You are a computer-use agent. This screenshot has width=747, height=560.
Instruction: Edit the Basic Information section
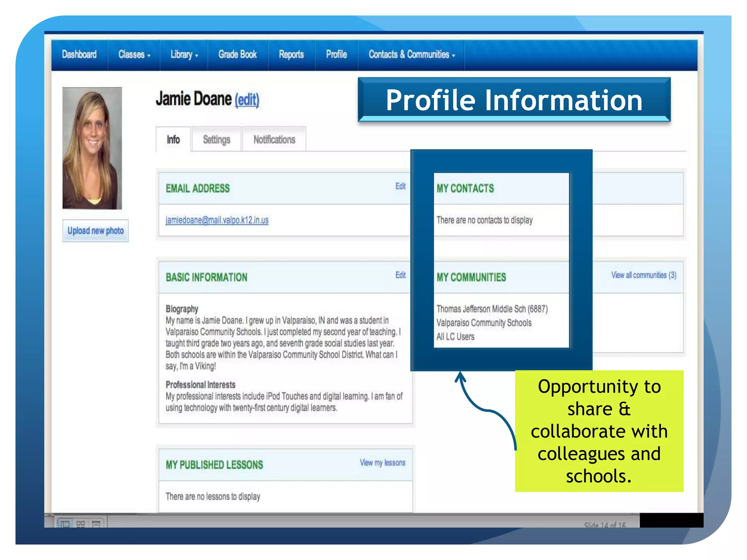pyautogui.click(x=400, y=275)
